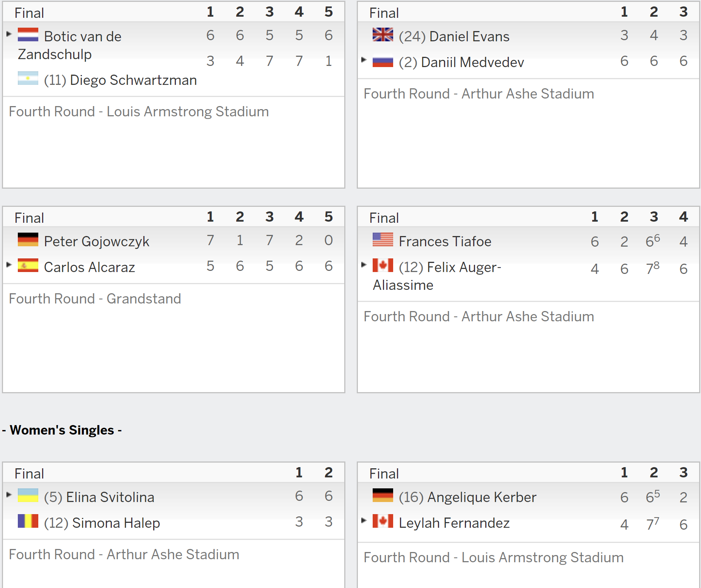Click the US flag beside Frances Tiafoe

pyautogui.click(x=383, y=239)
